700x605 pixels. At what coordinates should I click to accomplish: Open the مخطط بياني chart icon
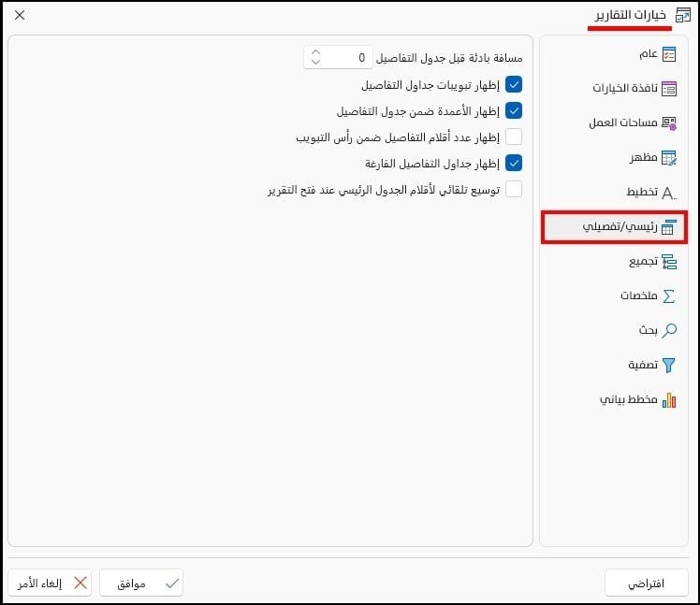[x=669, y=400]
